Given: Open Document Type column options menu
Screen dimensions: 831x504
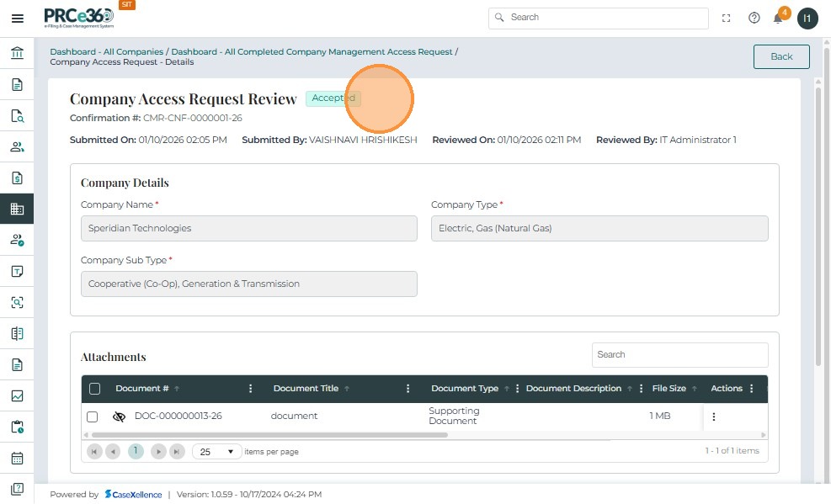Looking at the screenshot, I should click(517, 389).
